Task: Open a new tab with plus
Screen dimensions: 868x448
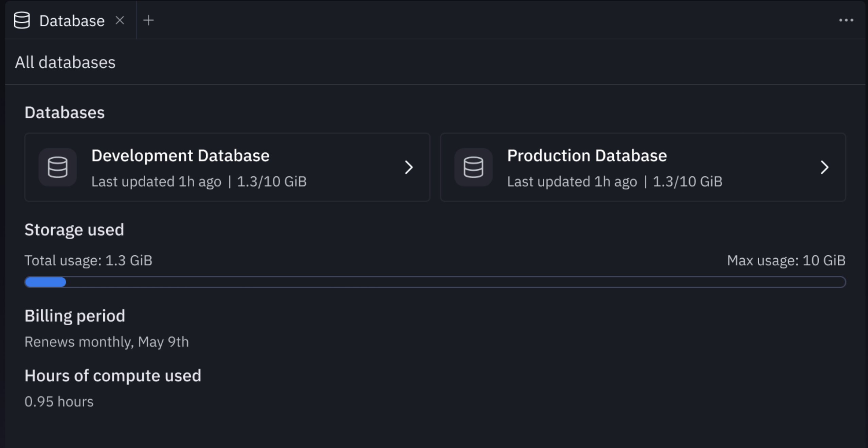Action: pyautogui.click(x=148, y=20)
